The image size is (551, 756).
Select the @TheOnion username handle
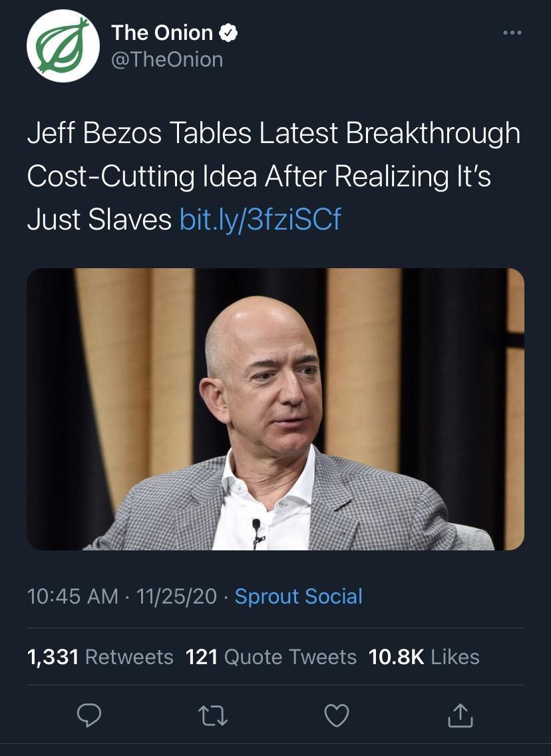tap(168, 59)
